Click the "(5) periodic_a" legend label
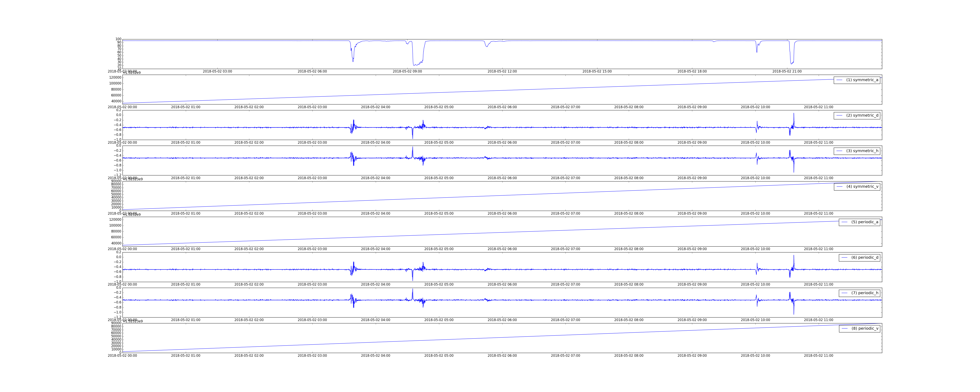 tap(865, 222)
